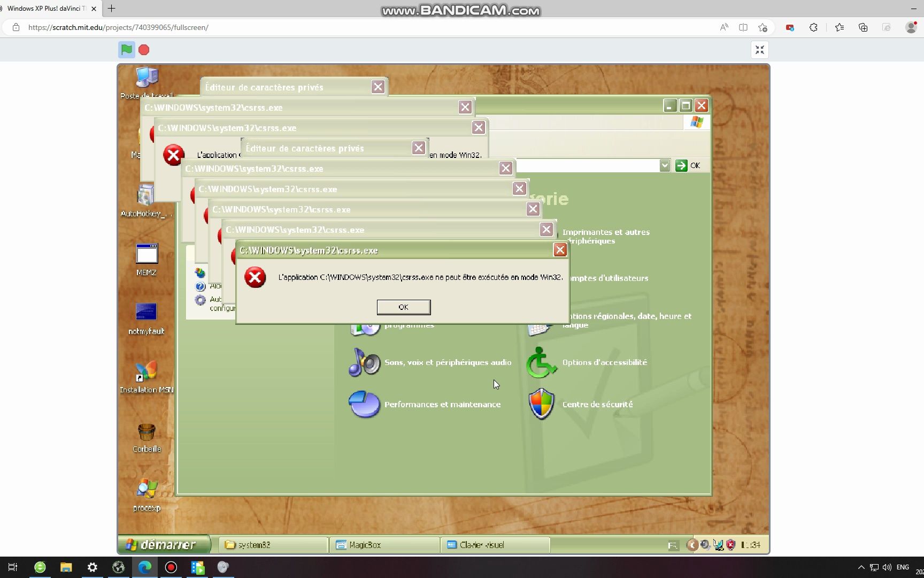
Task: Open Options régionales, date, heure et langue
Action: coord(627,321)
